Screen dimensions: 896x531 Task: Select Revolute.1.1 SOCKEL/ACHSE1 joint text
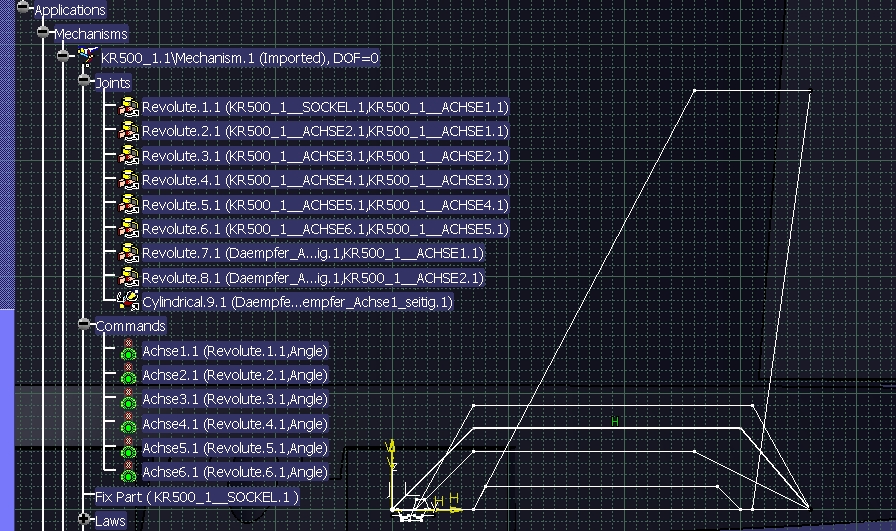(x=325, y=107)
